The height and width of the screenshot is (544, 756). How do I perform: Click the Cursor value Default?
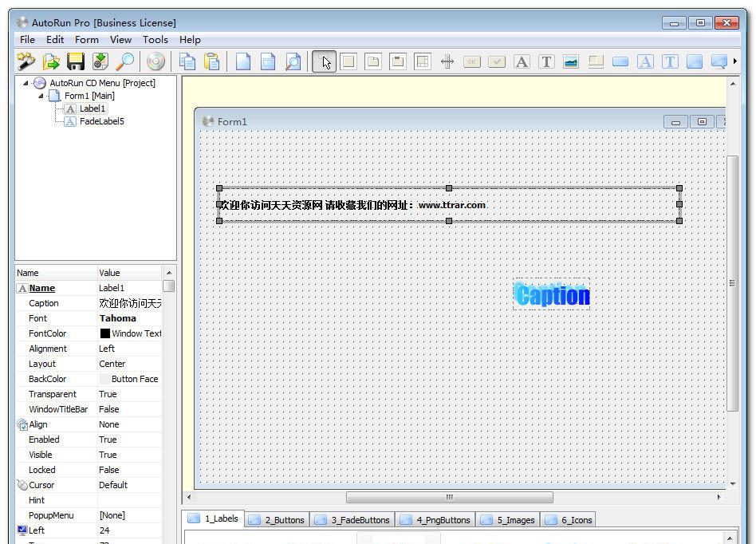click(x=130, y=485)
